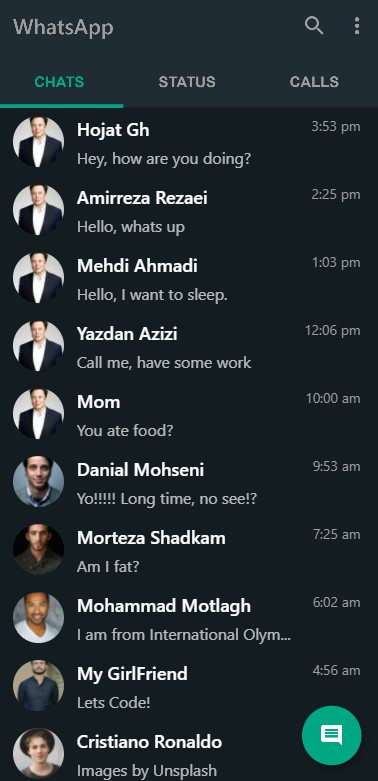This screenshot has width=378, height=781.
Task: Open the chat with Mom
Action: pyautogui.click(x=189, y=414)
